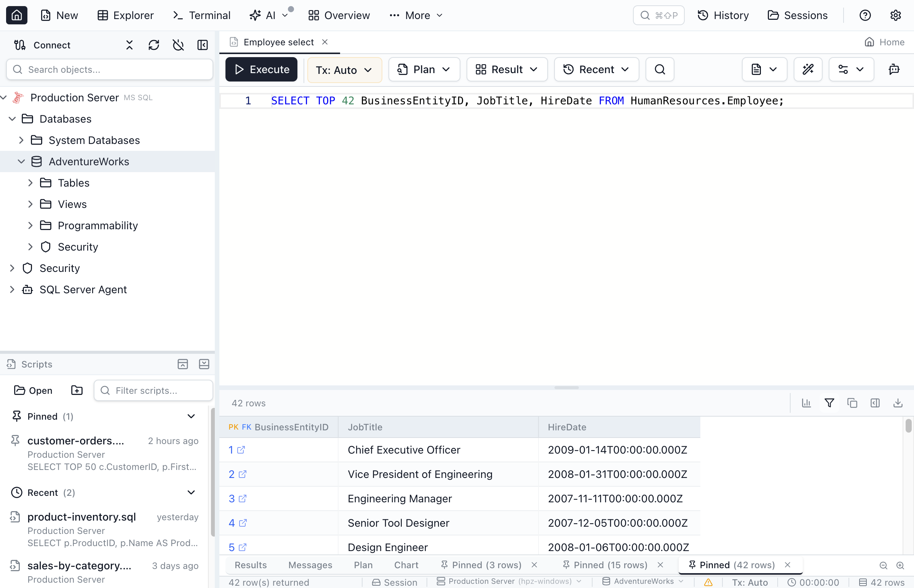The width and height of the screenshot is (914, 588).
Task: Open the Result dropdown
Action: [x=507, y=69]
